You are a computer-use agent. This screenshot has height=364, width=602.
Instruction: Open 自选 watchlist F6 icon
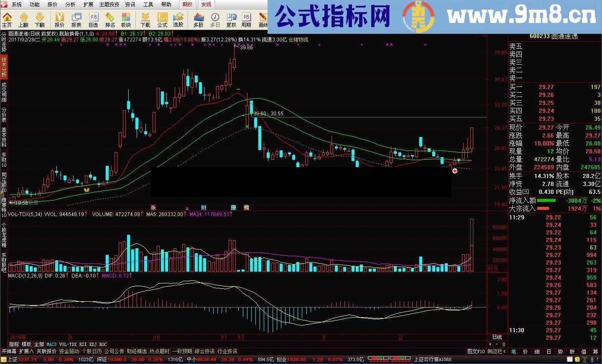(93, 19)
